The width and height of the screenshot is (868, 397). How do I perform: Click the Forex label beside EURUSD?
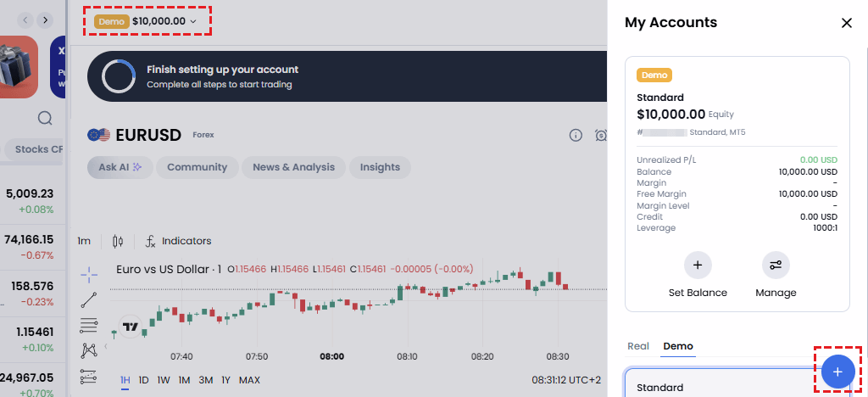coord(203,135)
